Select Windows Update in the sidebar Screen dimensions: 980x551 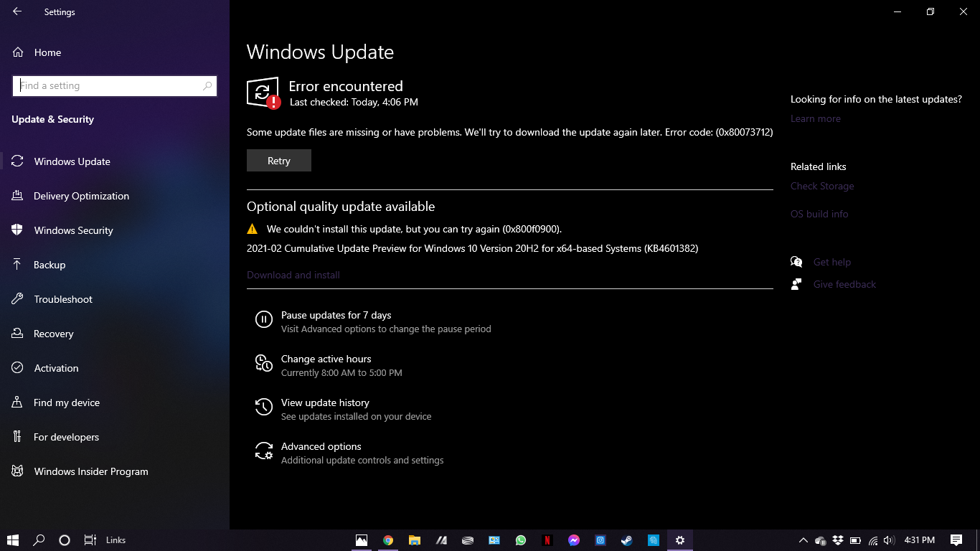(x=115, y=161)
